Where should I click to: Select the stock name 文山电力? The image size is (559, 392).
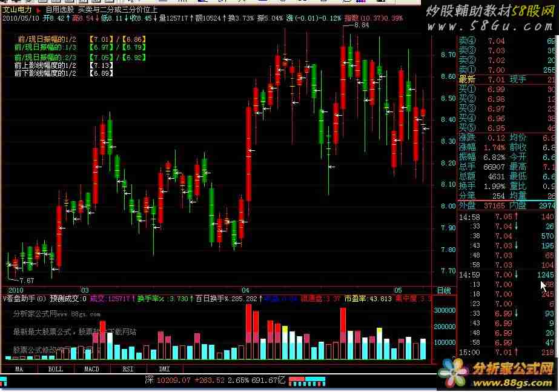pyautogui.click(x=17, y=10)
